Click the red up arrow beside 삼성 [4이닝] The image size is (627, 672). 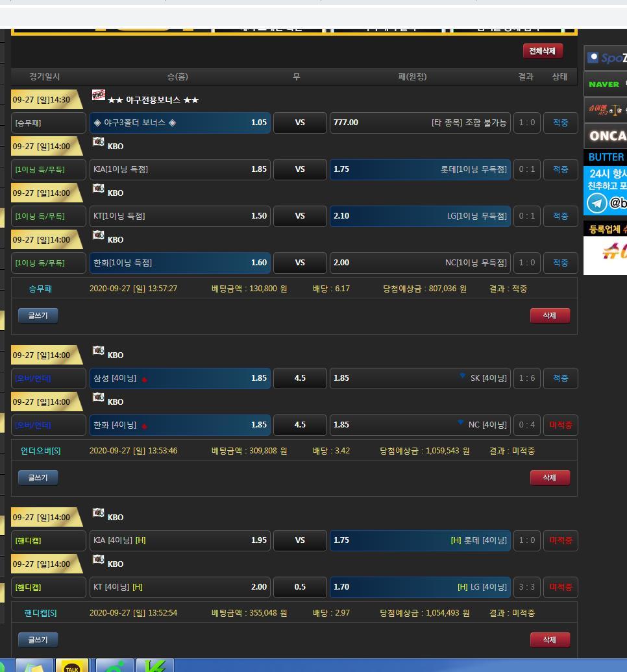[x=144, y=380]
